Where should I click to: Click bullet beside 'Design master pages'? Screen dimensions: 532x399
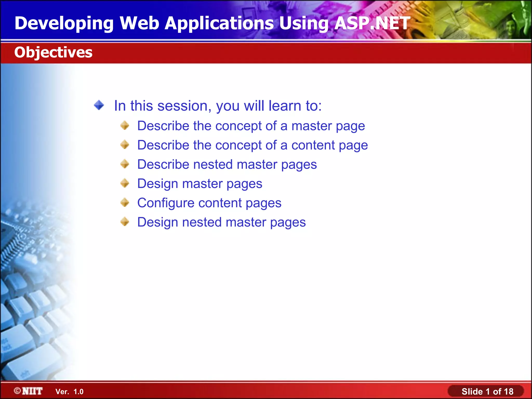pyautogui.click(x=125, y=183)
